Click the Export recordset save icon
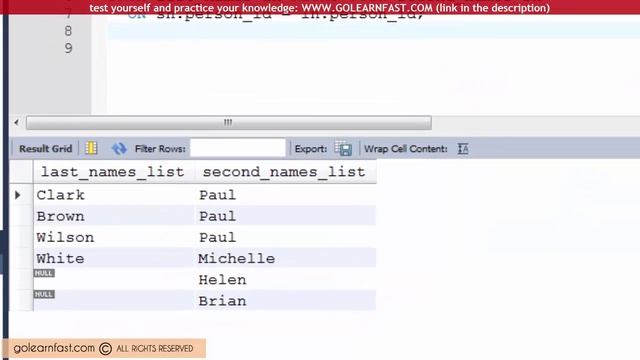 click(343, 149)
